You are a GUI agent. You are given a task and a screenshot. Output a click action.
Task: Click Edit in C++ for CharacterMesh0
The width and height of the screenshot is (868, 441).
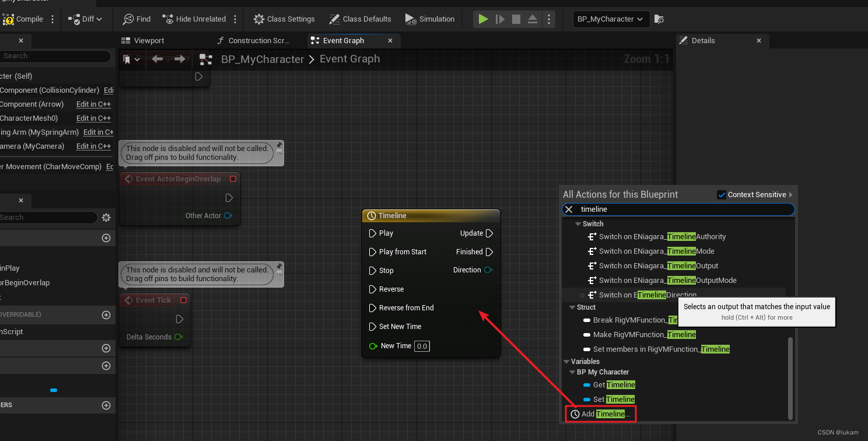click(x=93, y=118)
